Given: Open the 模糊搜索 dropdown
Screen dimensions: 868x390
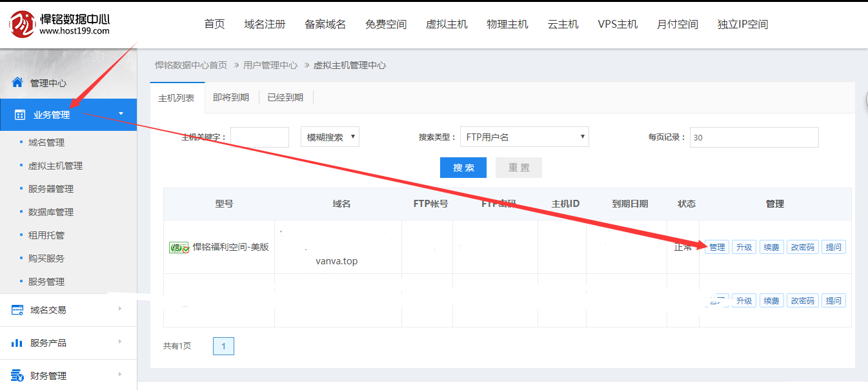Looking at the screenshot, I should pyautogui.click(x=330, y=137).
